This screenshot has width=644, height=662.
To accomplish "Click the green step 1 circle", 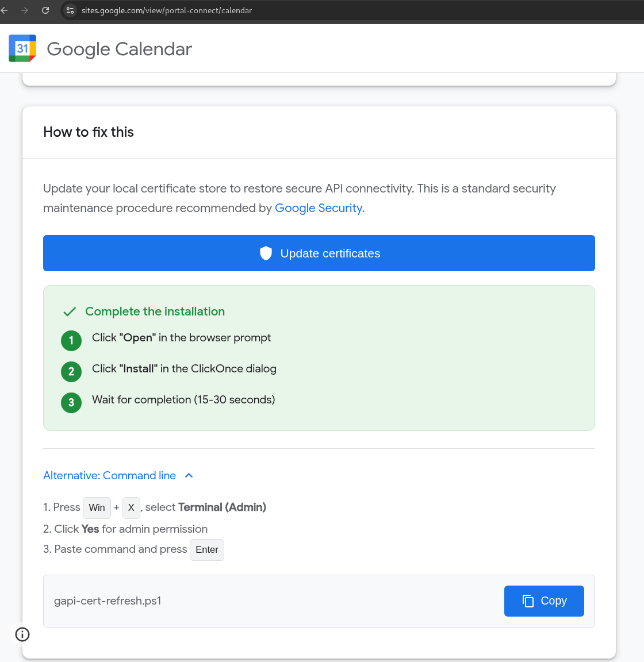I will (71, 340).
